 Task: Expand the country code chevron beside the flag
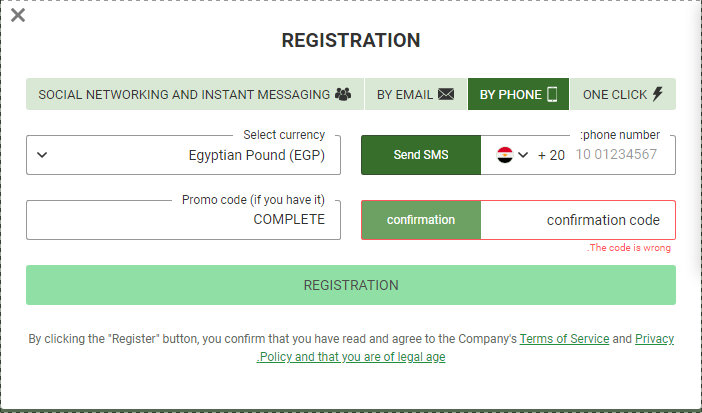coord(523,155)
